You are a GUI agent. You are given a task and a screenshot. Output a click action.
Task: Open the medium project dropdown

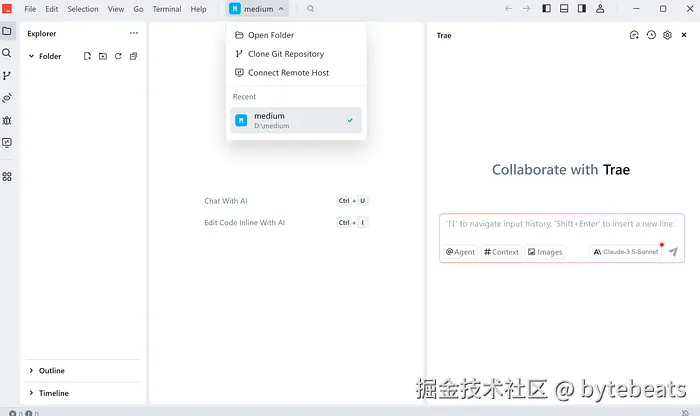tap(257, 8)
